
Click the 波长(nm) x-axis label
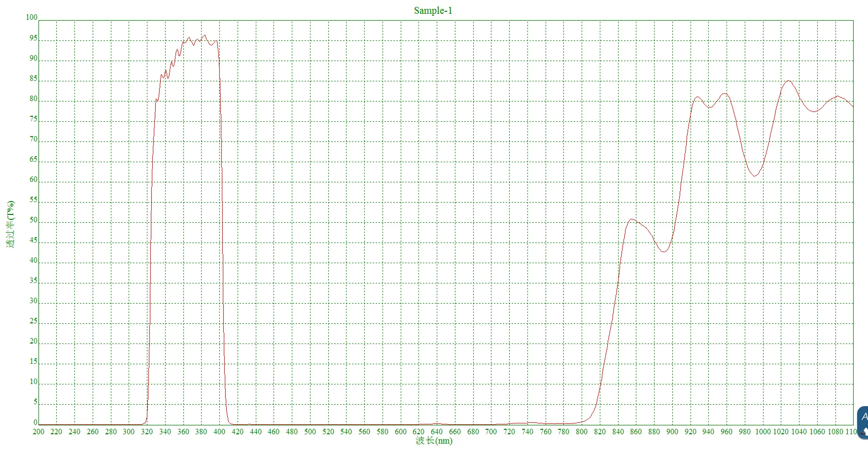click(x=434, y=441)
